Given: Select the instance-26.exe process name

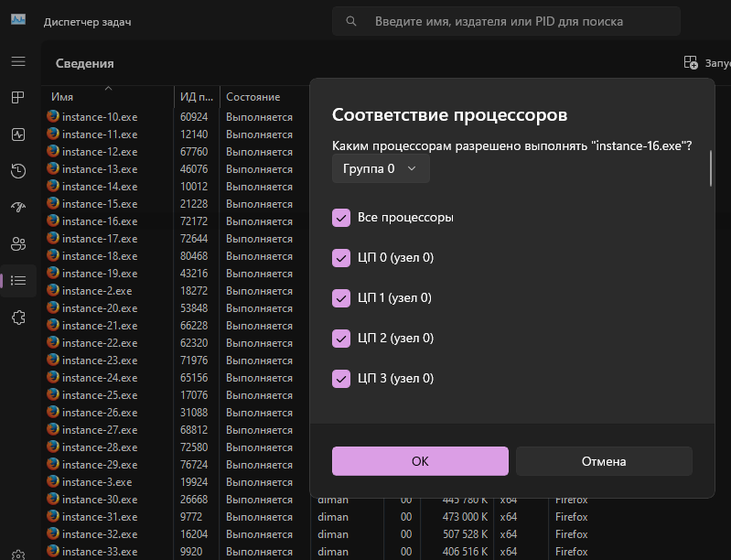Looking at the screenshot, I should click(x=100, y=413).
